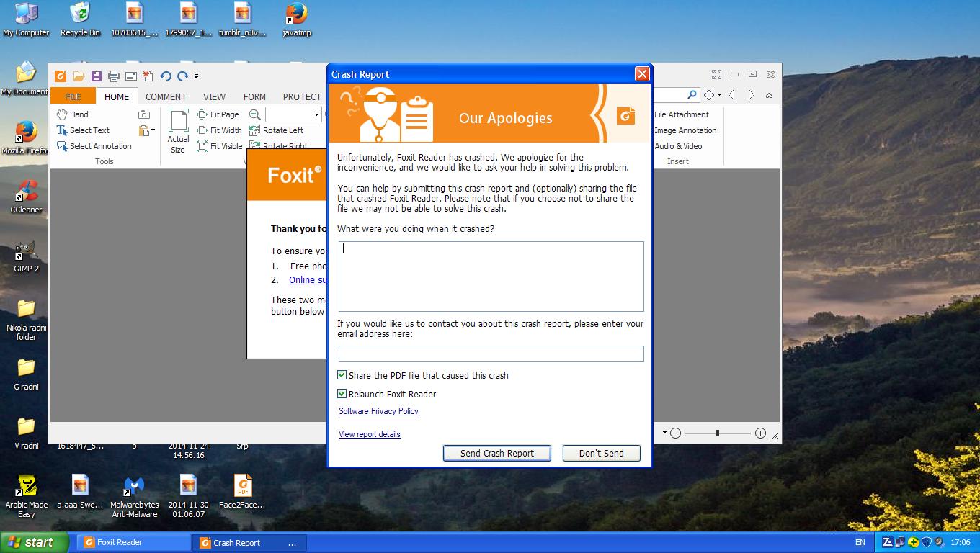The height and width of the screenshot is (553, 980).
Task: Click the Crash Report taskbar button
Action: [251, 543]
